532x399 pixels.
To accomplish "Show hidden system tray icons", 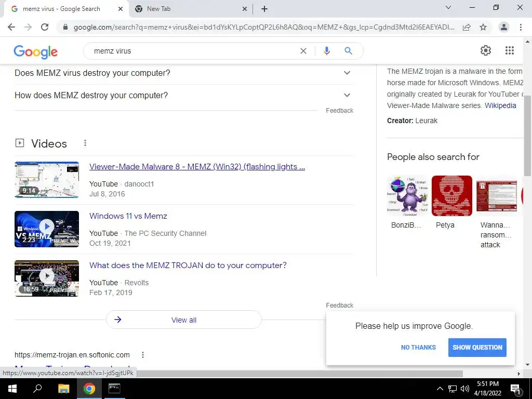I will click(x=440, y=389).
